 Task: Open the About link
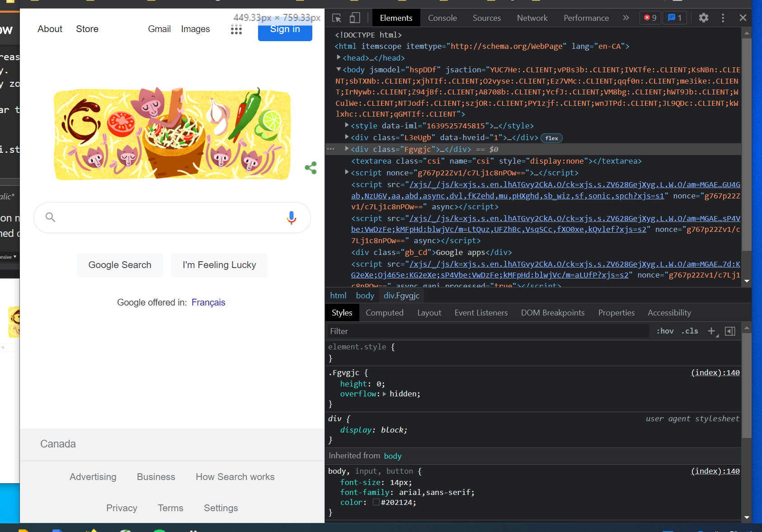coord(50,29)
